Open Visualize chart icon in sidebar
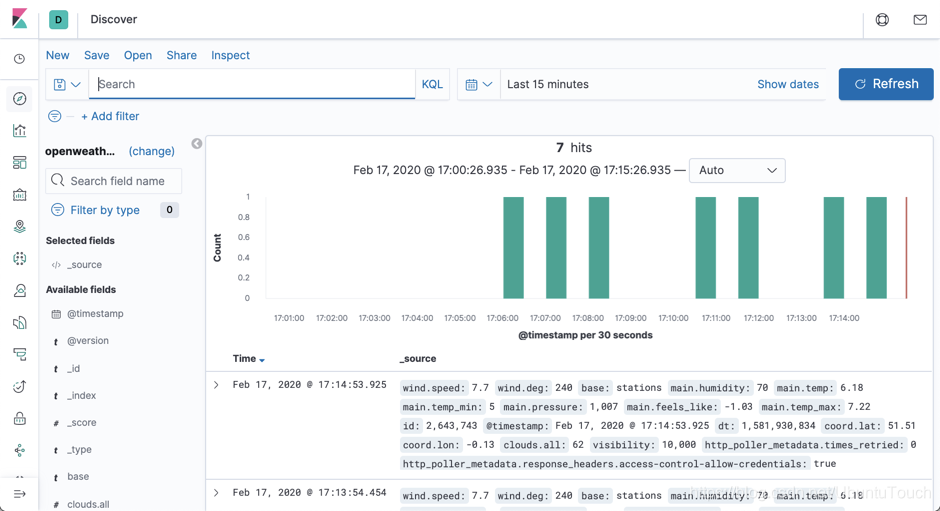The width and height of the screenshot is (940, 511). (x=20, y=131)
